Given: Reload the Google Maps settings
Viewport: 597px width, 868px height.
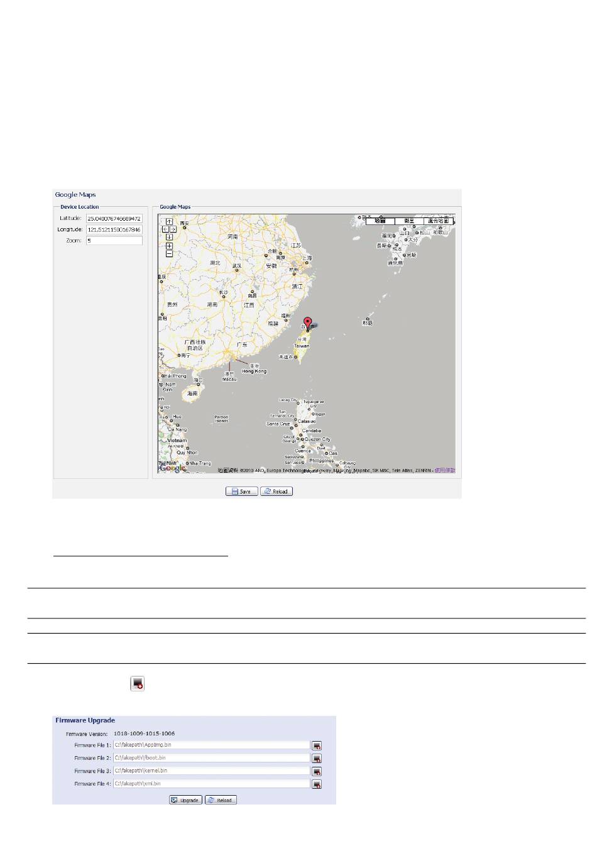Looking at the screenshot, I should pos(277,492).
